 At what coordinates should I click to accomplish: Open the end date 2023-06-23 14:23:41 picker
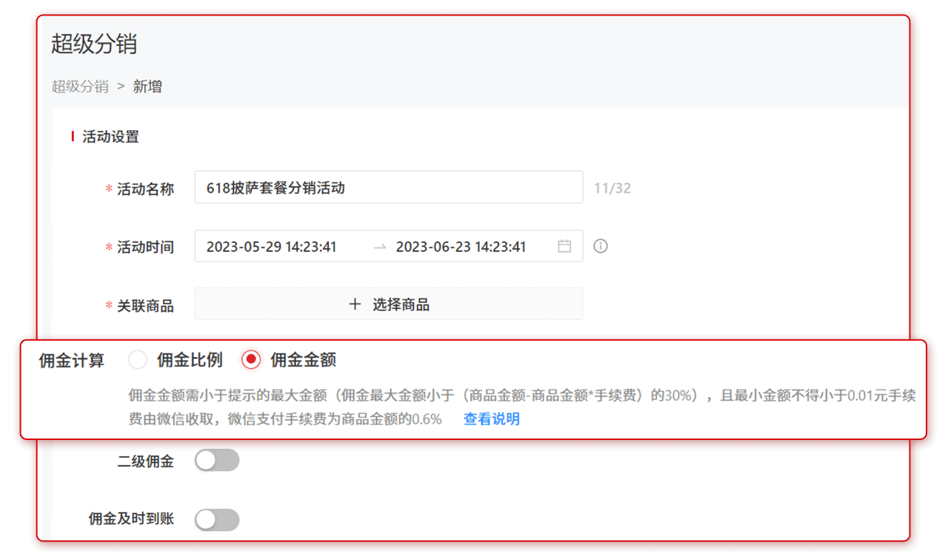461,247
